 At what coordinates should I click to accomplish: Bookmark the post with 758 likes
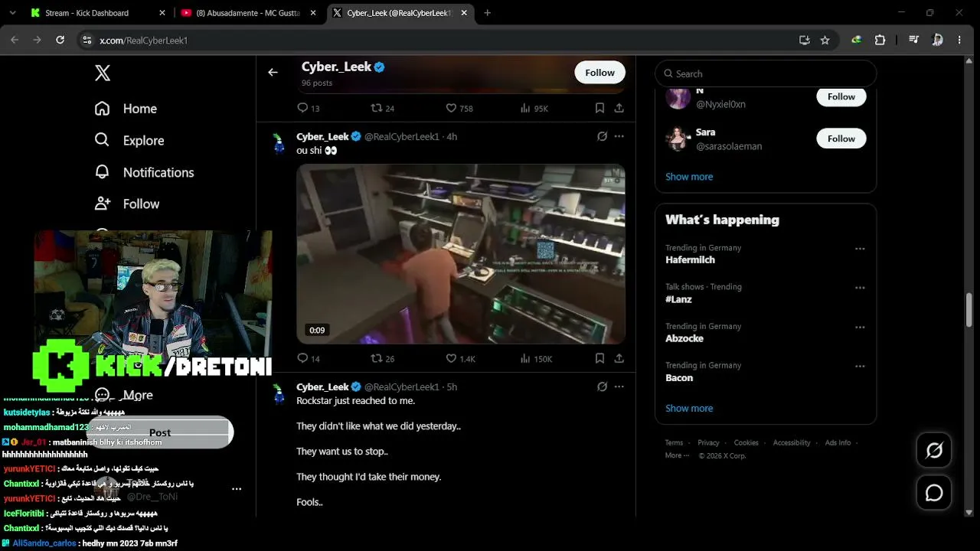(599, 108)
